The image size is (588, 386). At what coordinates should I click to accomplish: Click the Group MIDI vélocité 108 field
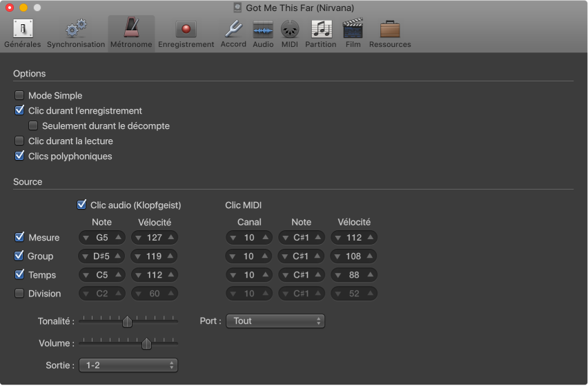tap(353, 256)
